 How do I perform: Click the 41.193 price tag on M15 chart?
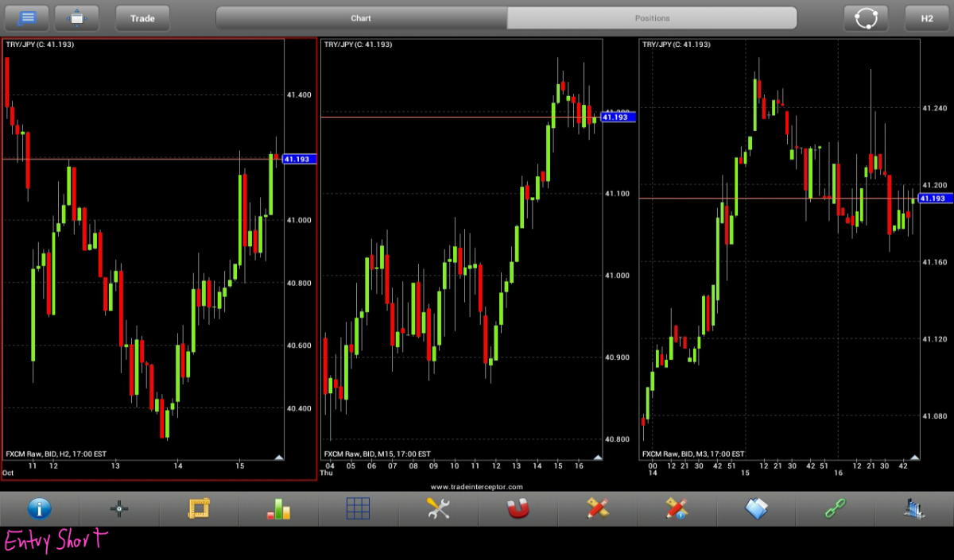pyautogui.click(x=618, y=117)
